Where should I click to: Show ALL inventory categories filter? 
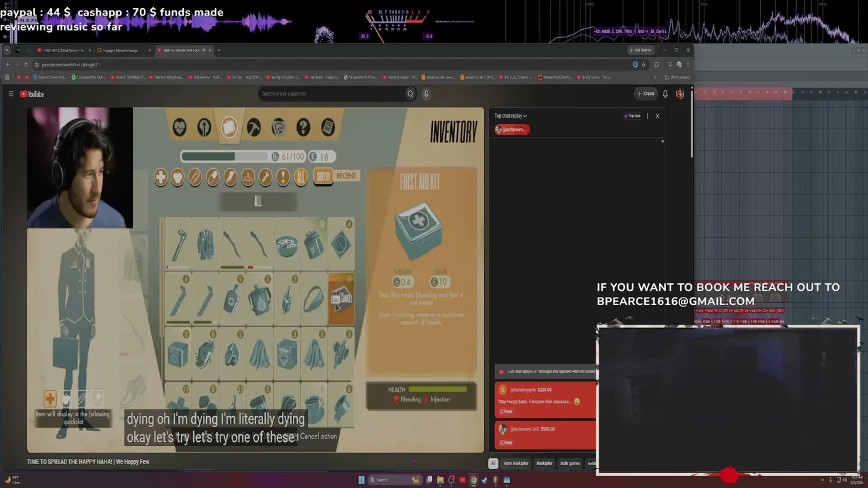click(x=301, y=178)
